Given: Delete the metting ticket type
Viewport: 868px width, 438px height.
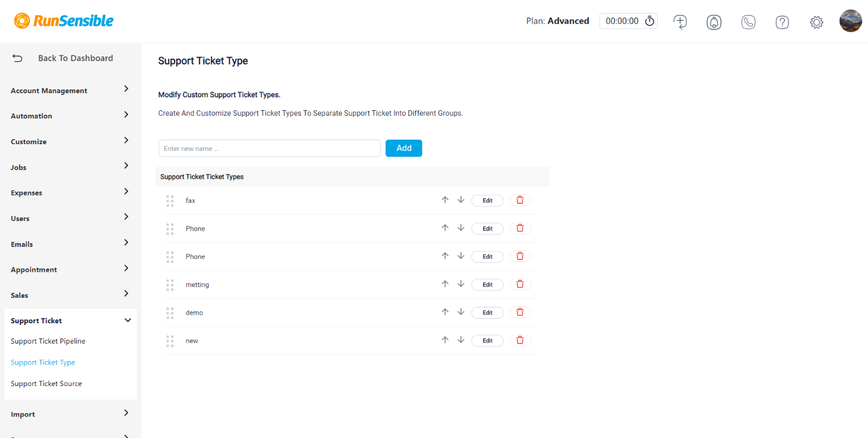Looking at the screenshot, I should (x=520, y=284).
